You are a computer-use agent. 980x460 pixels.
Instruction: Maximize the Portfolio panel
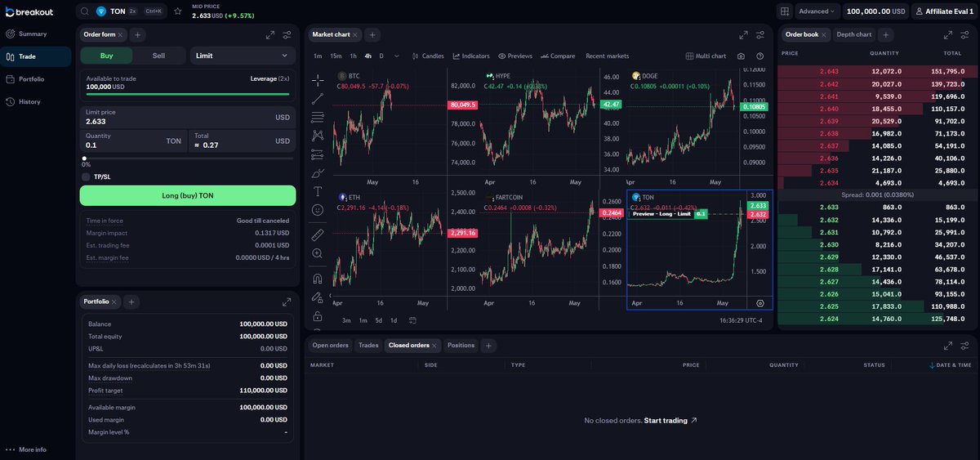tap(287, 301)
